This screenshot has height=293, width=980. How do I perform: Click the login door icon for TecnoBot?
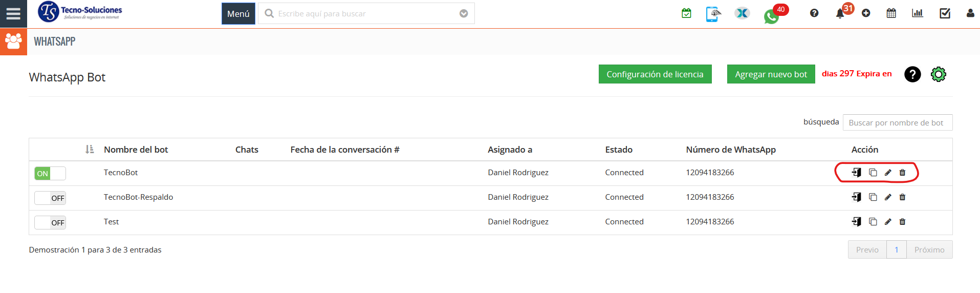tap(856, 173)
